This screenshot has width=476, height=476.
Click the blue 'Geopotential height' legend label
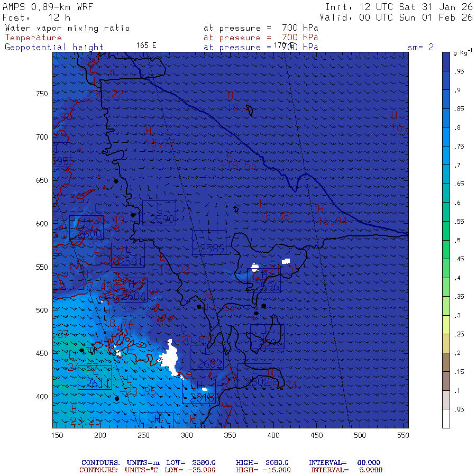[x=54, y=48]
